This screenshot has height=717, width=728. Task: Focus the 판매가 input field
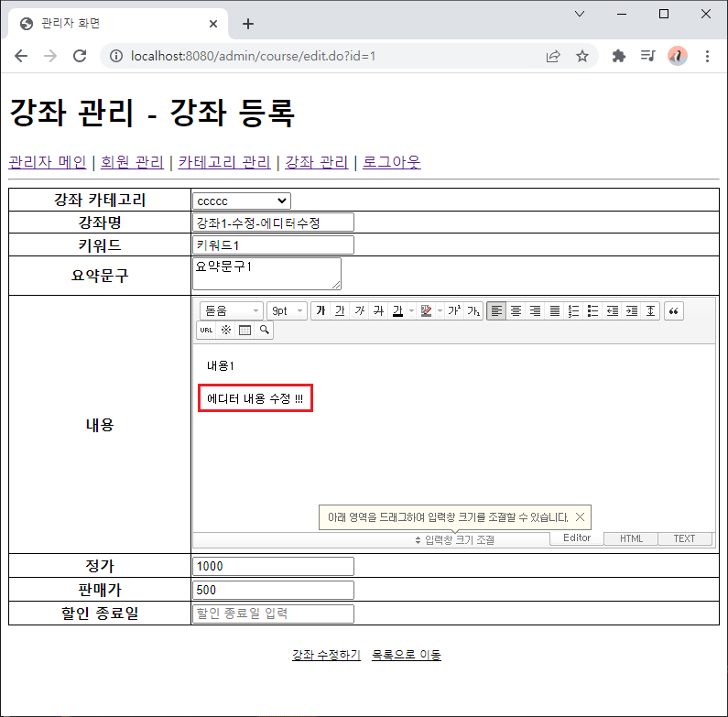pos(273,590)
